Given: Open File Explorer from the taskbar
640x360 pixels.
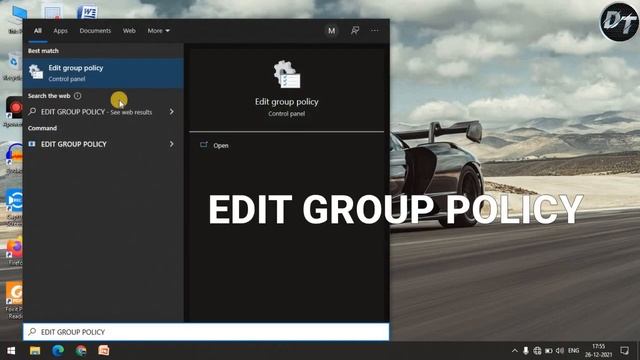Looking at the screenshot, I should [35, 351].
